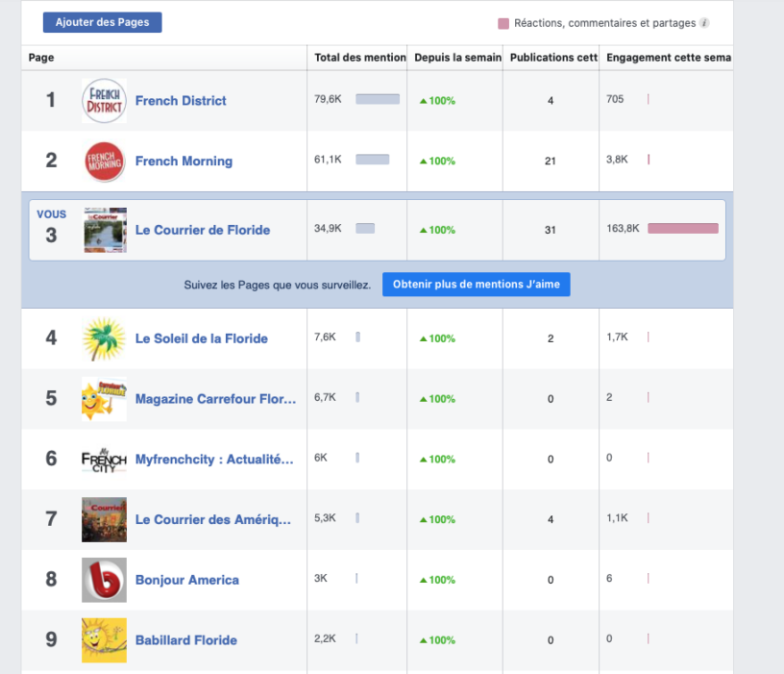Open the Bonjour America page link
This screenshot has height=674, width=784.
point(186,580)
